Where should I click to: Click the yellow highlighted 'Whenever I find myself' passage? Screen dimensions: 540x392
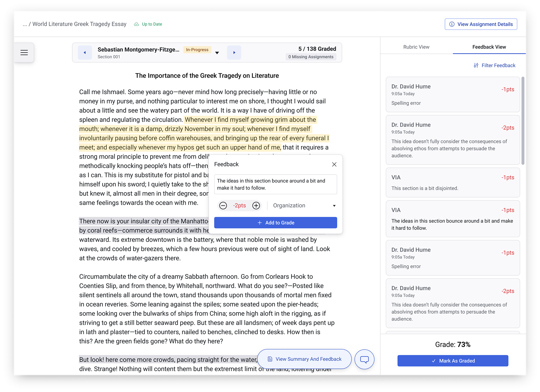[204, 133]
